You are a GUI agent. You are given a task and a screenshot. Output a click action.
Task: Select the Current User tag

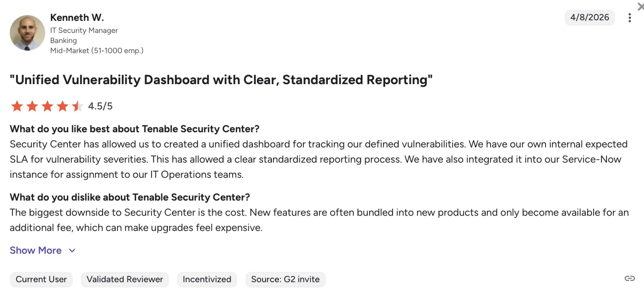point(41,279)
